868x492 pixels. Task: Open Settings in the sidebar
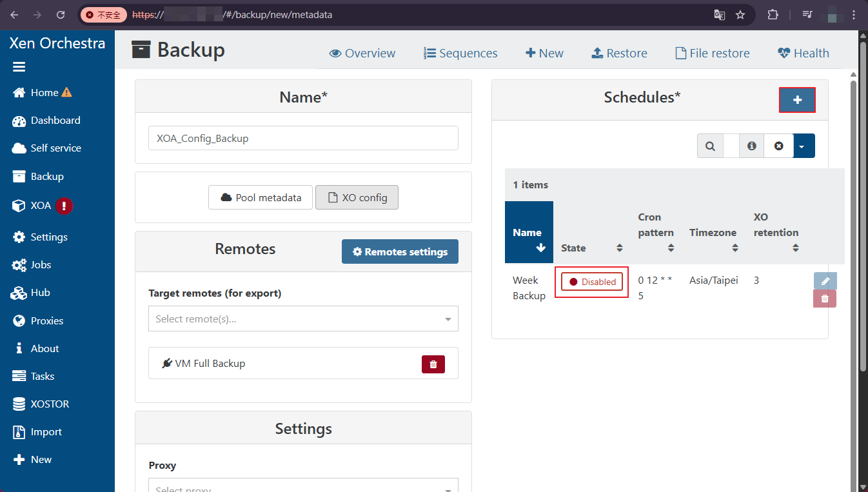coord(40,237)
